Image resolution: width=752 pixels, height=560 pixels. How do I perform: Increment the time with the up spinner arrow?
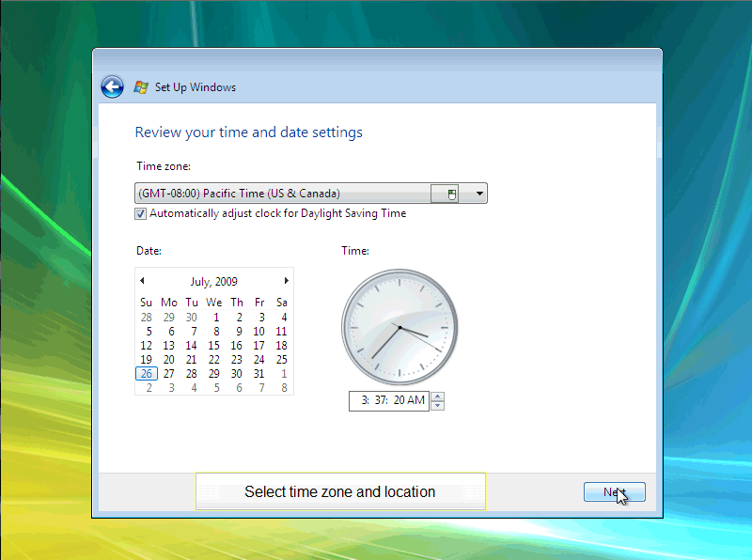tap(437, 396)
